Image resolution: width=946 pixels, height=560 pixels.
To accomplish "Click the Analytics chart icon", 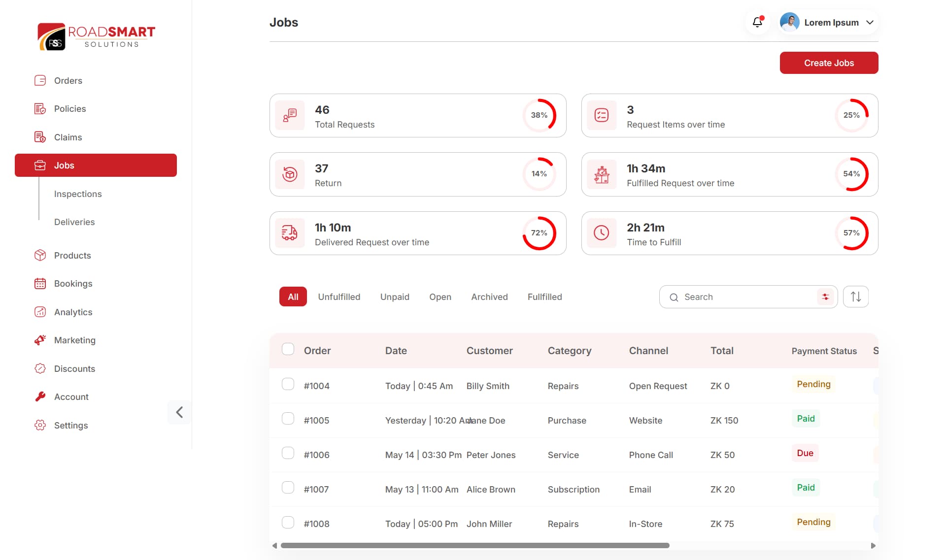I will pos(40,312).
